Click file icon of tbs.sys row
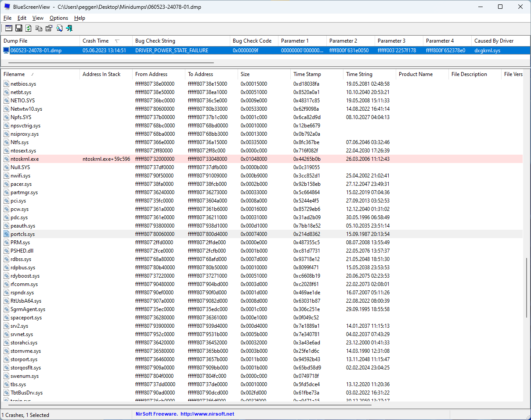The image size is (531, 420). pyautogui.click(x=7, y=384)
